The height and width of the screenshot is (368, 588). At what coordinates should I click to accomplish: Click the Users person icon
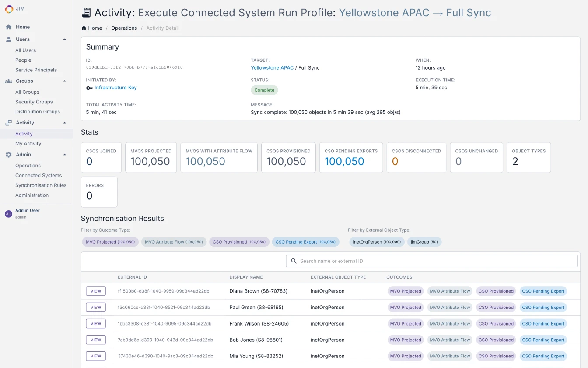(8, 39)
